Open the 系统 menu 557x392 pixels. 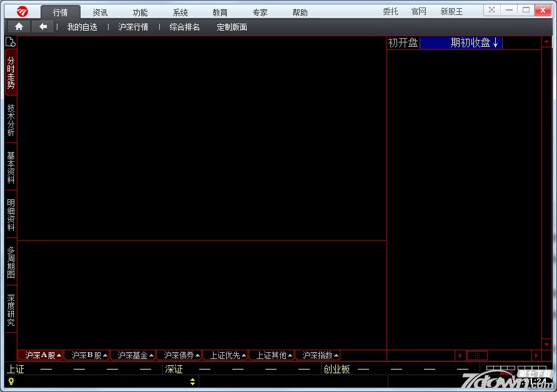click(180, 12)
